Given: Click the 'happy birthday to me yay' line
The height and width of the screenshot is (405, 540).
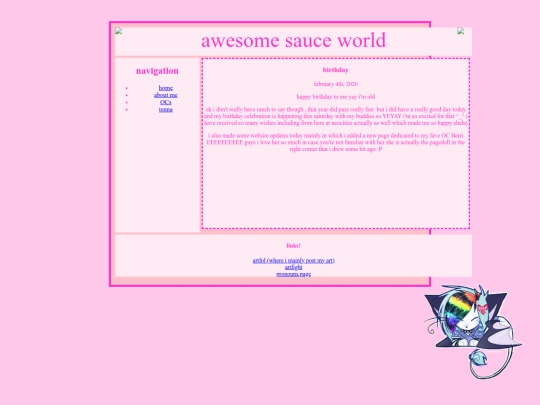Looking at the screenshot, I should click(x=335, y=97).
